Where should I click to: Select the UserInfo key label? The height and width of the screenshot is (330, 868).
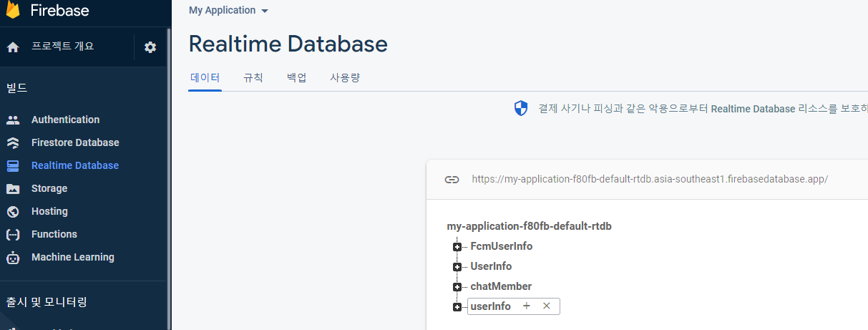pyautogui.click(x=491, y=266)
